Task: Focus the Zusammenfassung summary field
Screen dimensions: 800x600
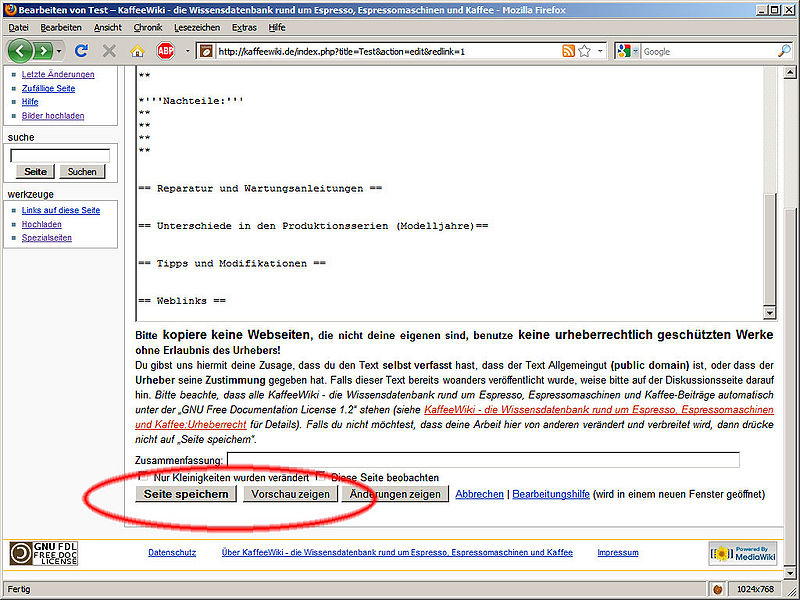Action: point(483,460)
